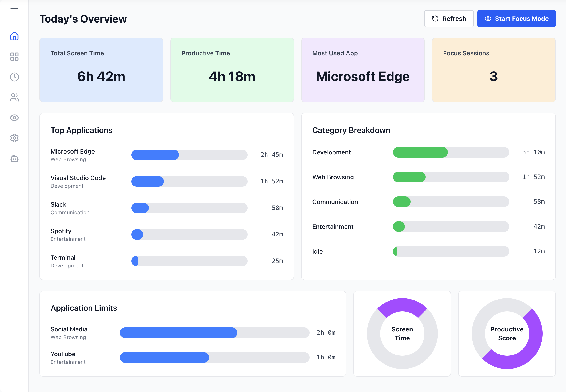Click the robot assistant icon in sidebar
The width and height of the screenshot is (566, 392).
[14, 159]
